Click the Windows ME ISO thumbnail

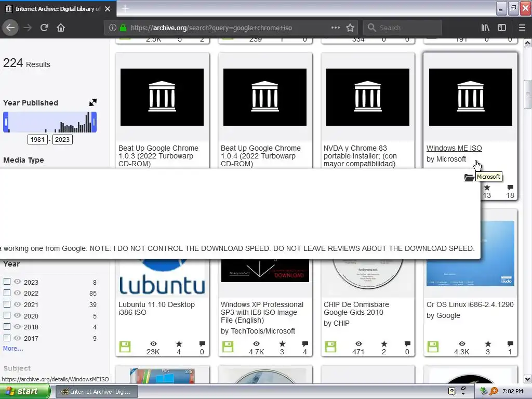point(471,97)
